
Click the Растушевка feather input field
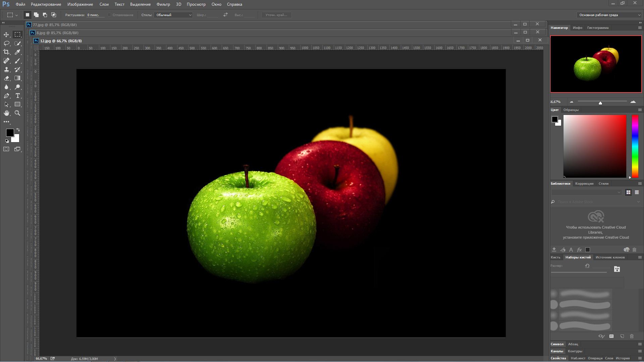[95, 15]
